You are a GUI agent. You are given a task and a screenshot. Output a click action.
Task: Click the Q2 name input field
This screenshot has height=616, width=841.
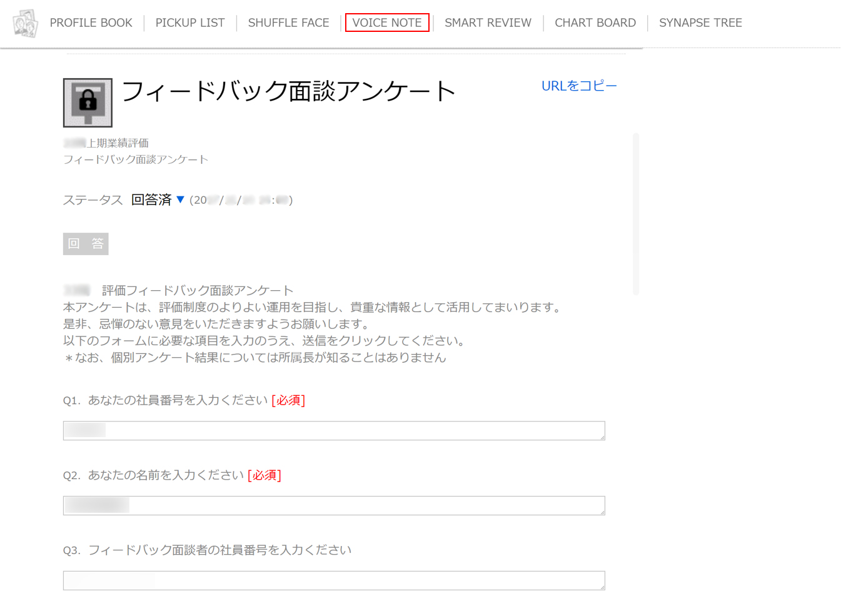point(334,505)
